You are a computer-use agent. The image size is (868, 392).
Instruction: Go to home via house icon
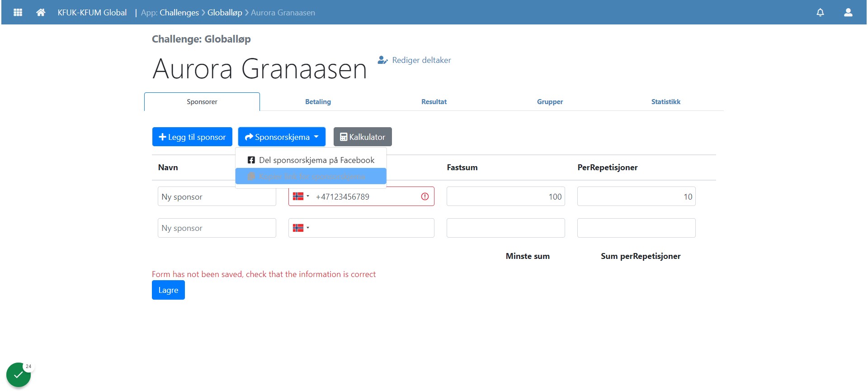pyautogui.click(x=41, y=12)
